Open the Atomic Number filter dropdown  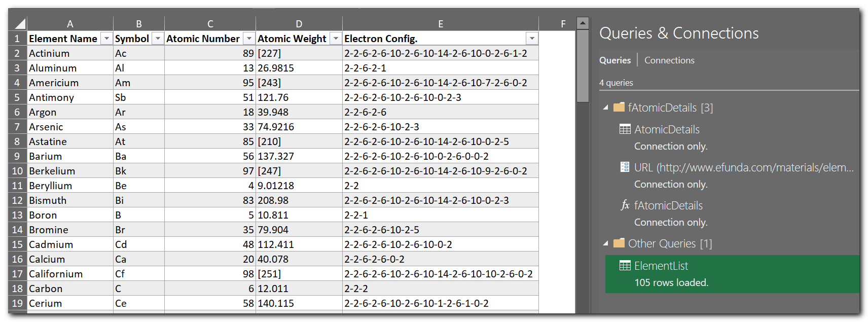pos(249,39)
